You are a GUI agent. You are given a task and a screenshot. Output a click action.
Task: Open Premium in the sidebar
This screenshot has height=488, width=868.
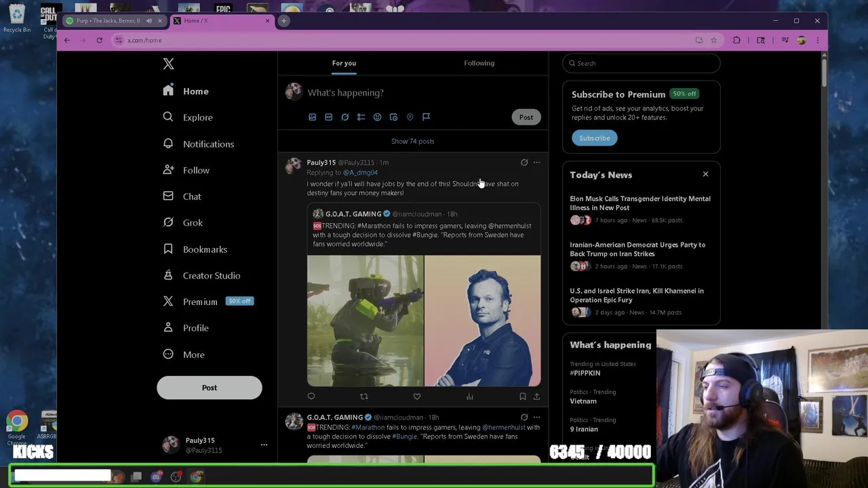[x=208, y=302]
